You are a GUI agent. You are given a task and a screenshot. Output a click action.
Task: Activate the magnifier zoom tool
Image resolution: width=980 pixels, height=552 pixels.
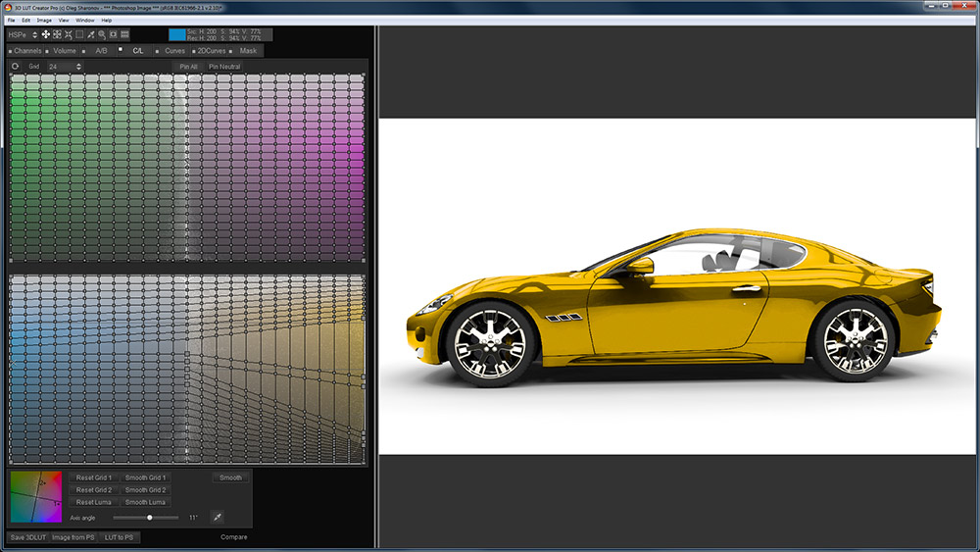coord(102,34)
